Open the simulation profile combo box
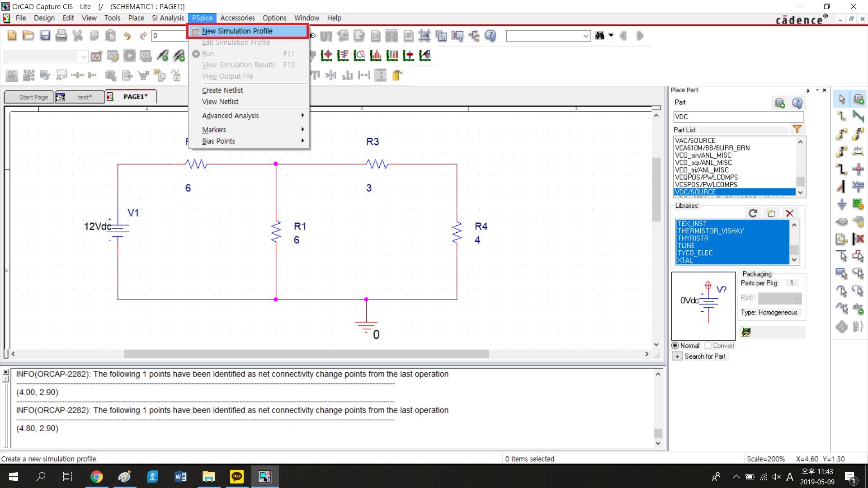This screenshot has height=488, width=868. click(x=83, y=57)
